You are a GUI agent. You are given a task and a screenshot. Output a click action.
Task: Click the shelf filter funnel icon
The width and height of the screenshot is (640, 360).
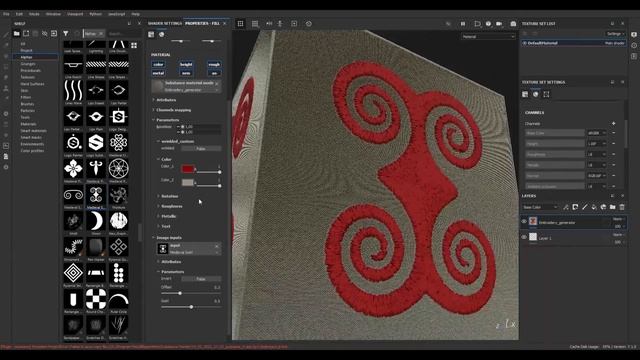[66, 33]
